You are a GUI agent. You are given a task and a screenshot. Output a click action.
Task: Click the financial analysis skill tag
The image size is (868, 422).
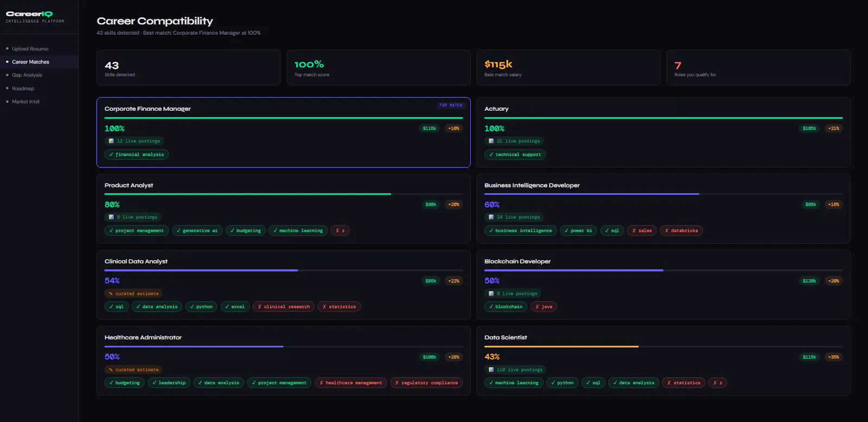pyautogui.click(x=137, y=155)
